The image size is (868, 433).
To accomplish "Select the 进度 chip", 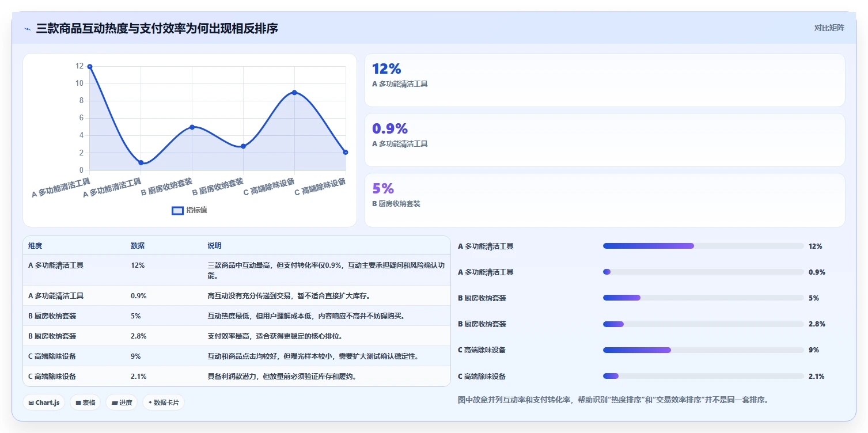I will tap(122, 402).
